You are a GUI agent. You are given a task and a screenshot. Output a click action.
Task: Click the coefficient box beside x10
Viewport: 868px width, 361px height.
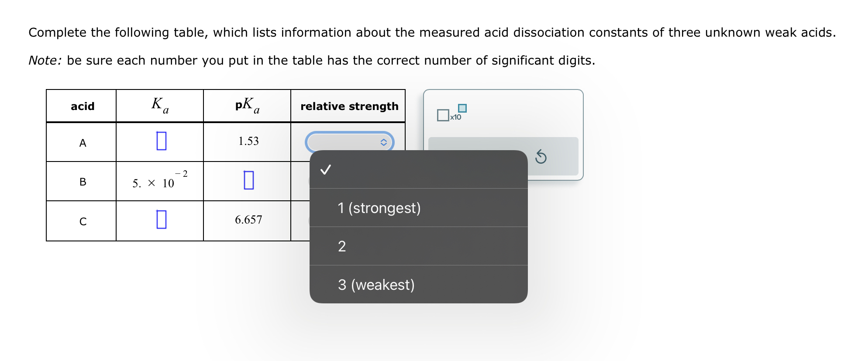(443, 114)
